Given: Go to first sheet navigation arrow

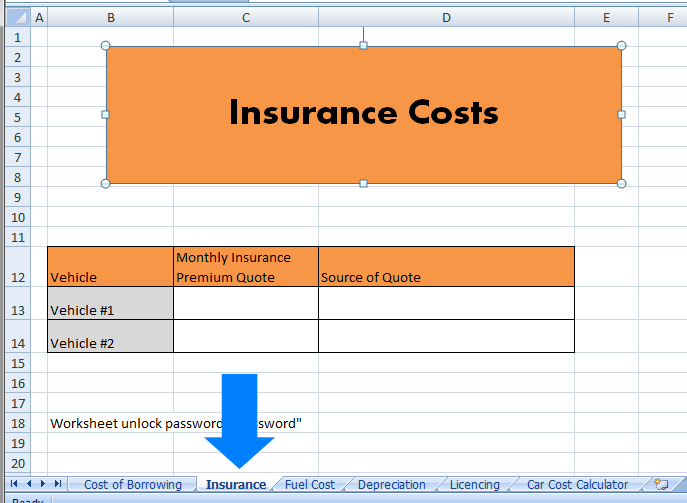Looking at the screenshot, I should pyautogui.click(x=14, y=483).
